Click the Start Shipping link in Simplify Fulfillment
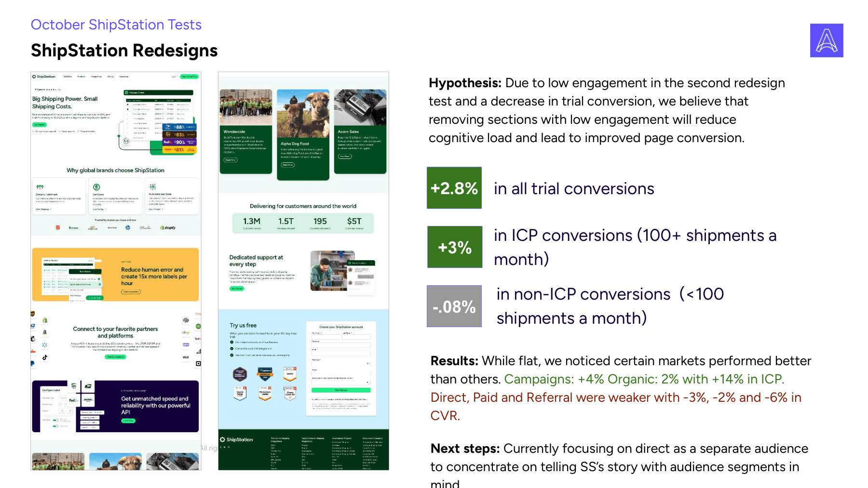868x488 pixels. [43, 209]
